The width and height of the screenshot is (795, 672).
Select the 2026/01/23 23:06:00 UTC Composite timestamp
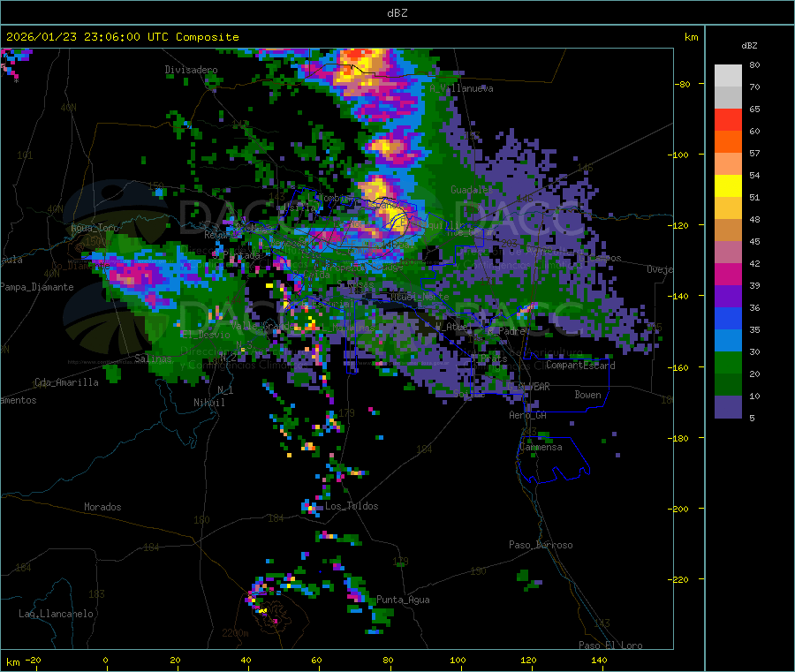122,37
